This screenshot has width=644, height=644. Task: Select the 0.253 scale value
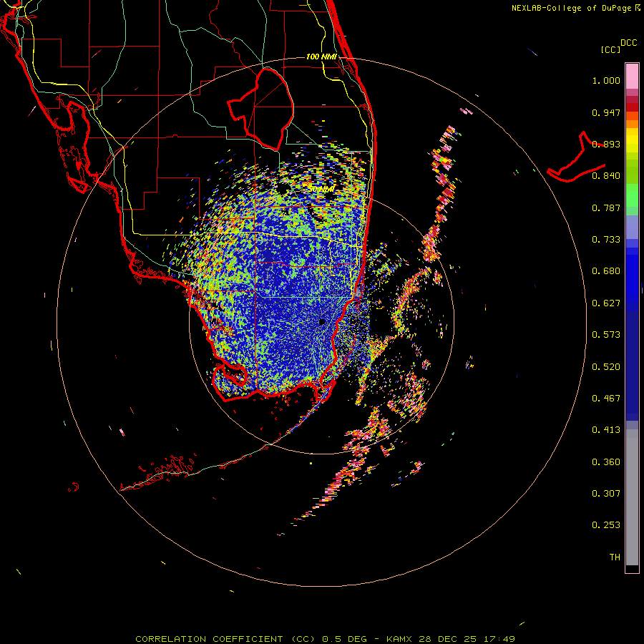click(606, 525)
